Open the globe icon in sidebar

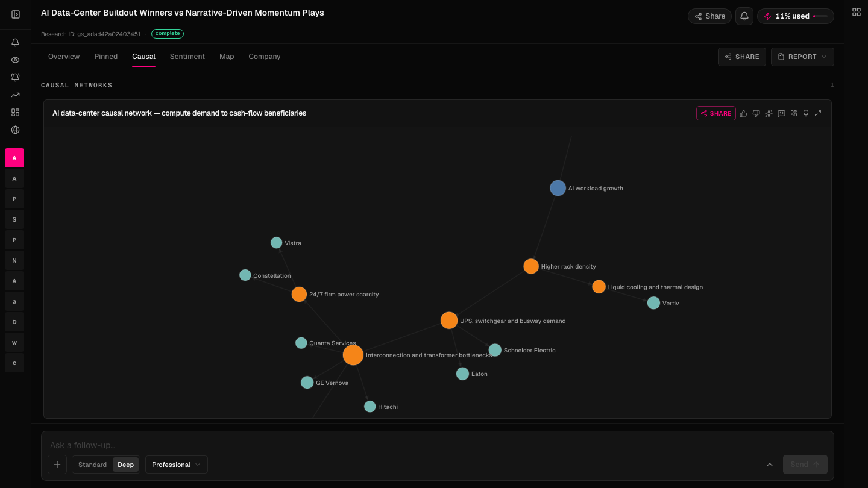(16, 130)
